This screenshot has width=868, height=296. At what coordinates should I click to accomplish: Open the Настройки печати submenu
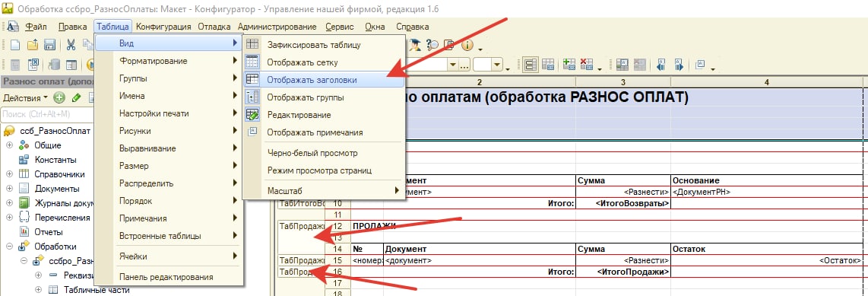coord(169,113)
